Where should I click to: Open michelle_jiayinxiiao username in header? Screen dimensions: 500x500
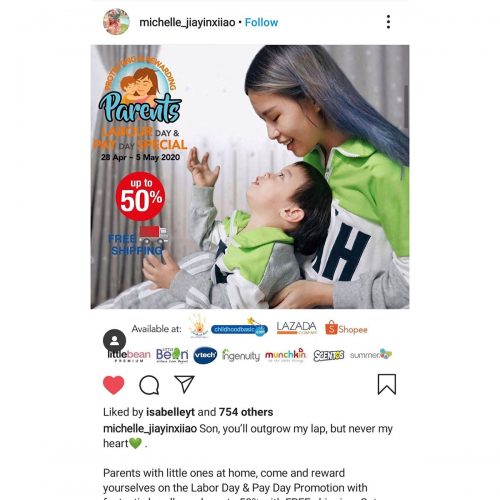187,23
